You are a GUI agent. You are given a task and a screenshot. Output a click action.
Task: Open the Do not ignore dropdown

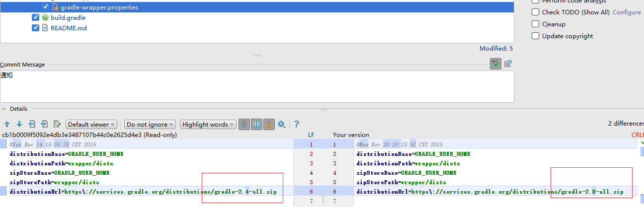click(x=150, y=124)
